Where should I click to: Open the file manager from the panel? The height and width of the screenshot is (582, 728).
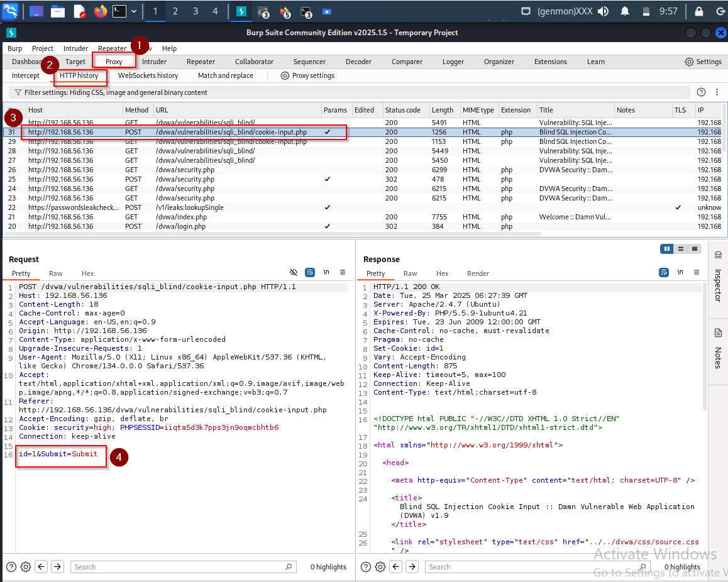tap(58, 11)
